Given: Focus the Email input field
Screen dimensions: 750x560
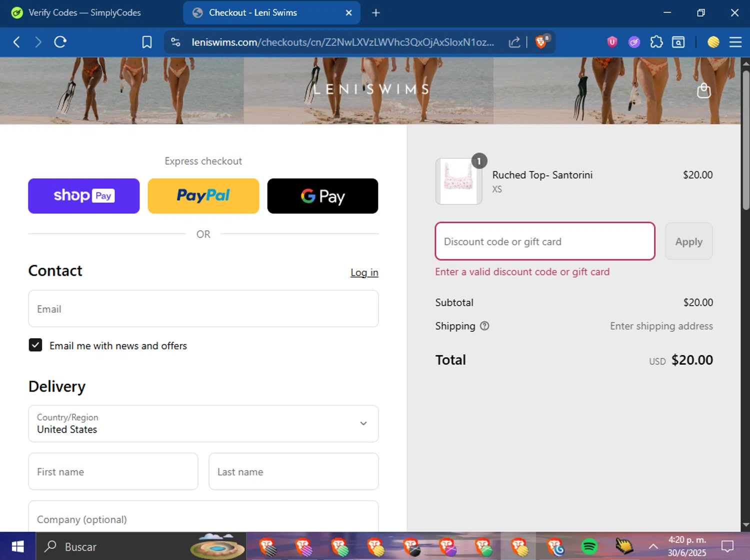Looking at the screenshot, I should tap(203, 309).
